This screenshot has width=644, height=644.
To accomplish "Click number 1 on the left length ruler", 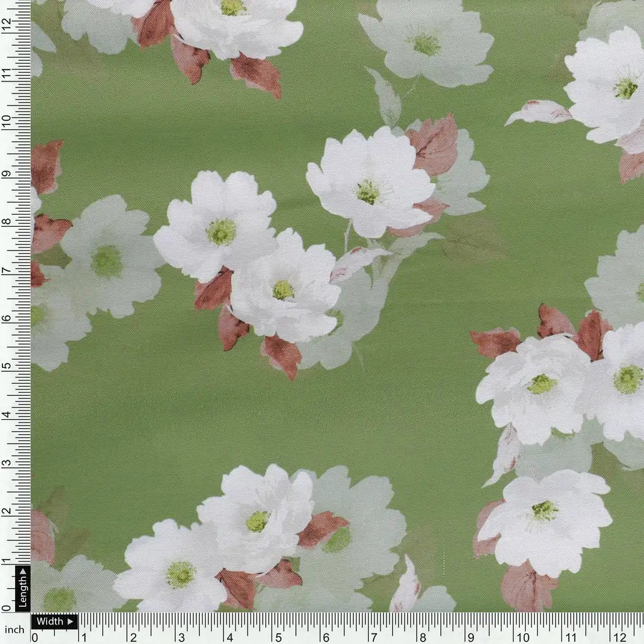I will [6, 561].
